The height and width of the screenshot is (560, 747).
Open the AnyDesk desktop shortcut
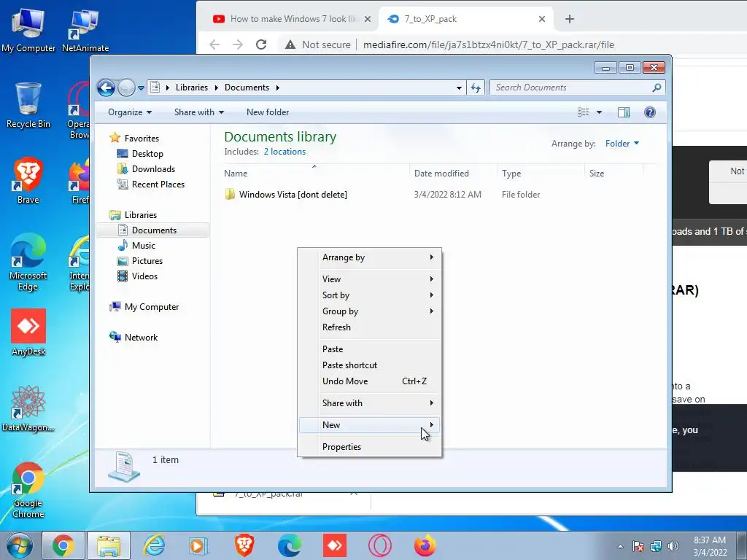coord(28,332)
